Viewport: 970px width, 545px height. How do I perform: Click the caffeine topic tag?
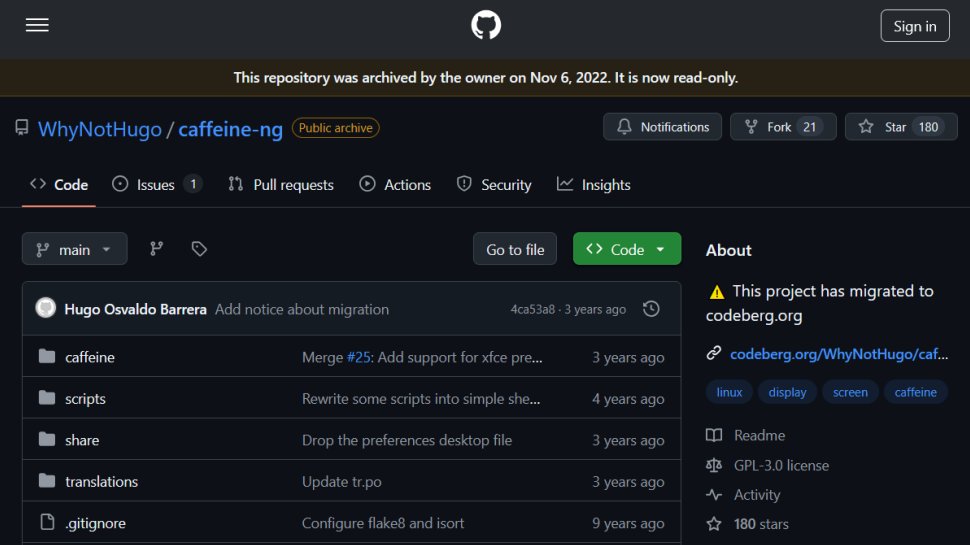tap(916, 392)
